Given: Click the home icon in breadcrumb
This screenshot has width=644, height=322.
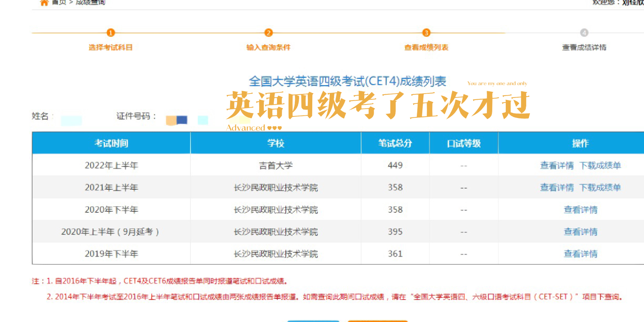Looking at the screenshot, I should coord(44,3).
